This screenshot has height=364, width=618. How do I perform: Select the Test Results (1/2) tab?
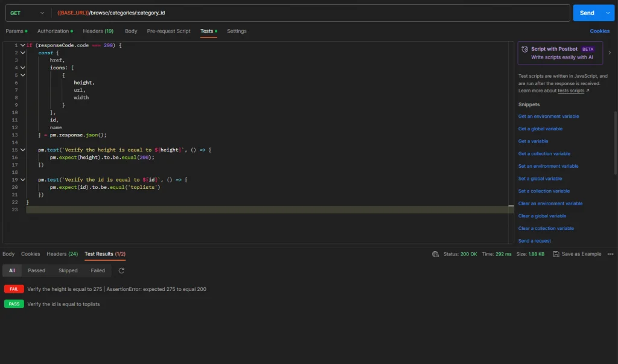[x=105, y=254]
